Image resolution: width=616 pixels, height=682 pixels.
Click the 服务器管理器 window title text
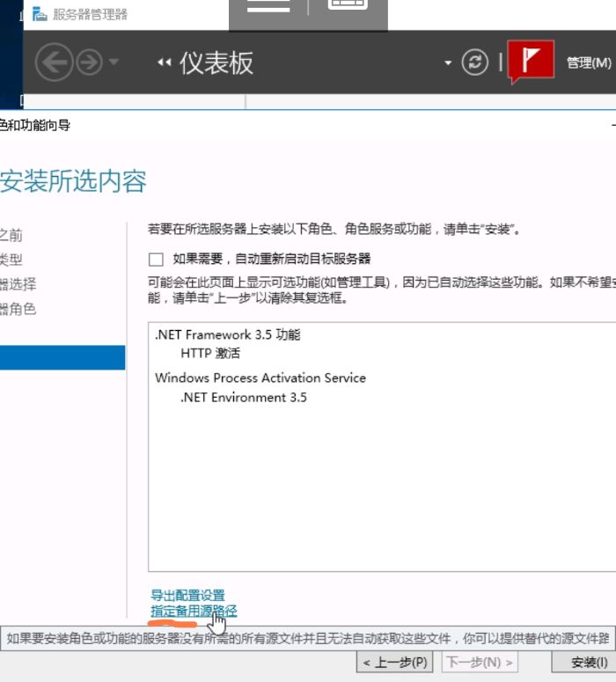[90, 14]
